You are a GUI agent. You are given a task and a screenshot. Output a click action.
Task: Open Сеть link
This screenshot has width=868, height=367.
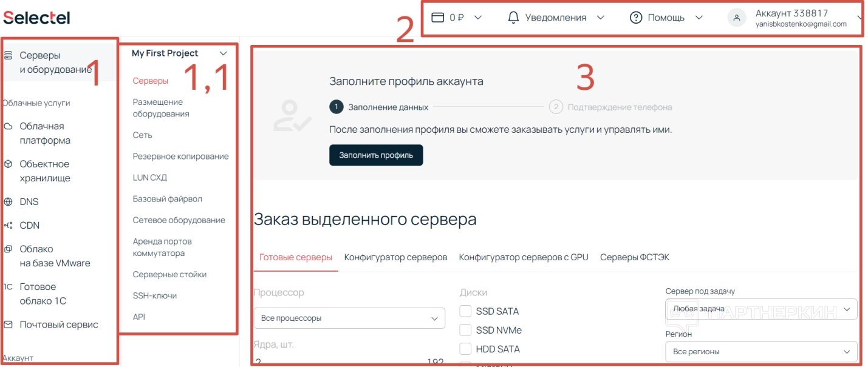[x=142, y=135]
